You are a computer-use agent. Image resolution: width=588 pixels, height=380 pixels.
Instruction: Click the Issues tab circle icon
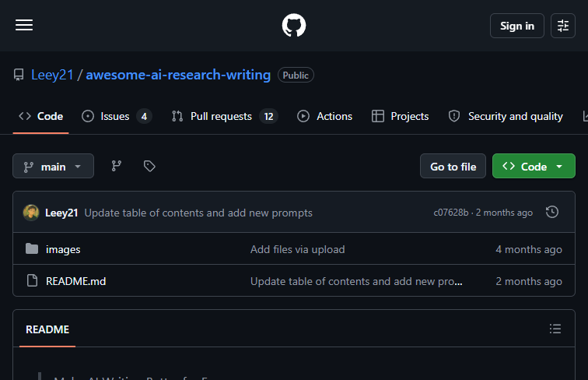click(88, 116)
